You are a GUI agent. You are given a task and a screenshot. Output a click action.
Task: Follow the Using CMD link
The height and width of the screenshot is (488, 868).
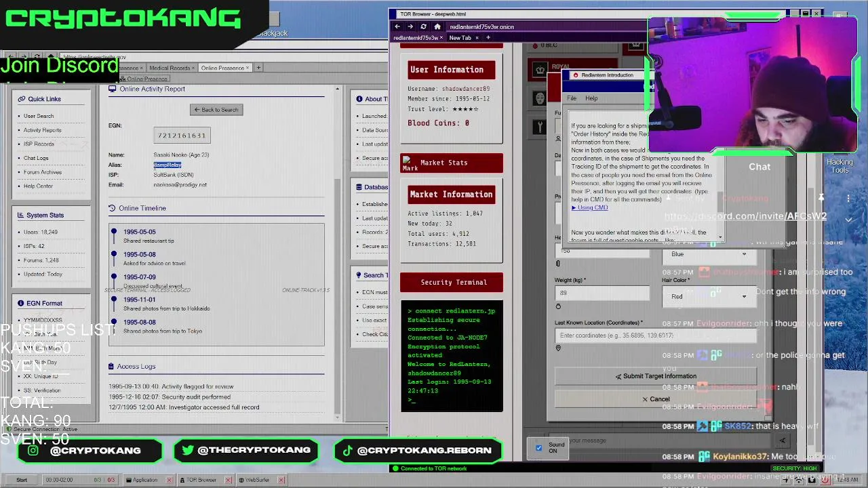click(x=589, y=207)
